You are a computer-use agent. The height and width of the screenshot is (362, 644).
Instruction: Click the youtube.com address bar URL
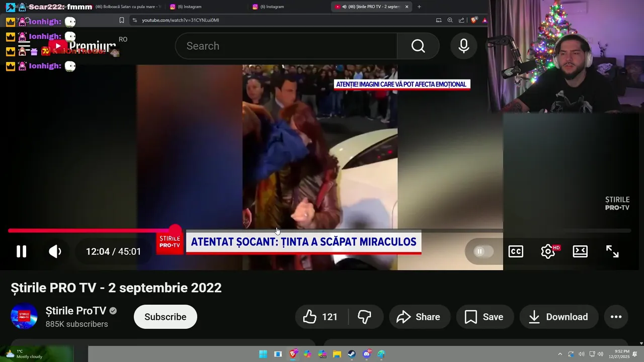[x=180, y=20]
